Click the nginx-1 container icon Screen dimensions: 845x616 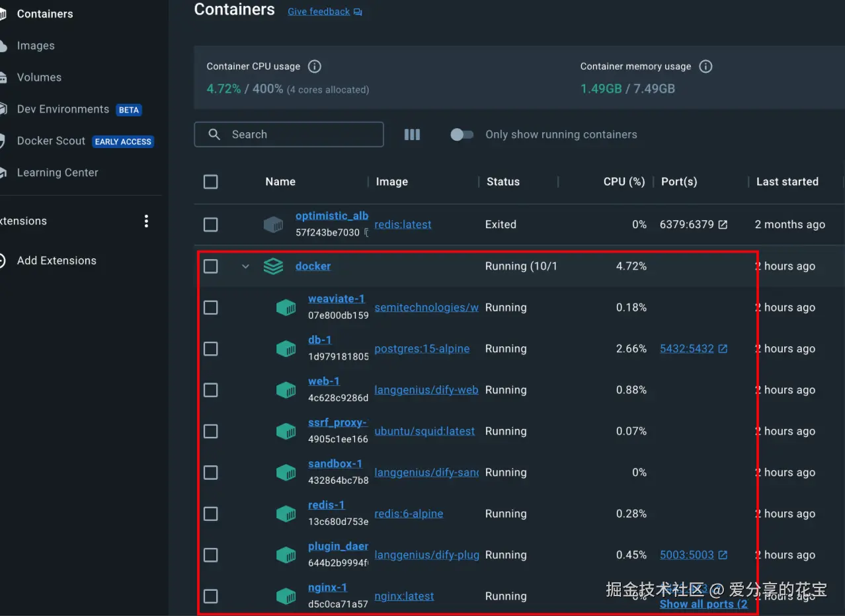point(286,596)
